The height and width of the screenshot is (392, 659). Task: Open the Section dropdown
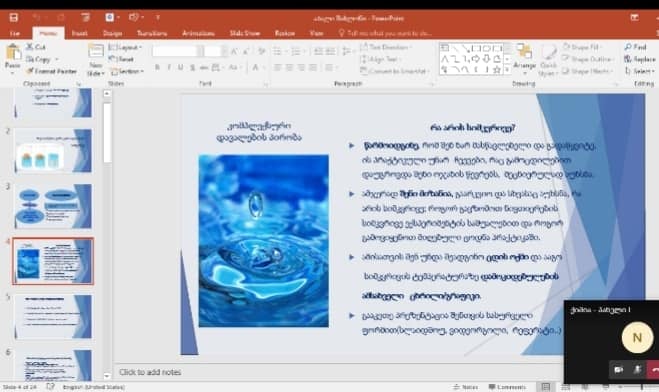(x=126, y=71)
